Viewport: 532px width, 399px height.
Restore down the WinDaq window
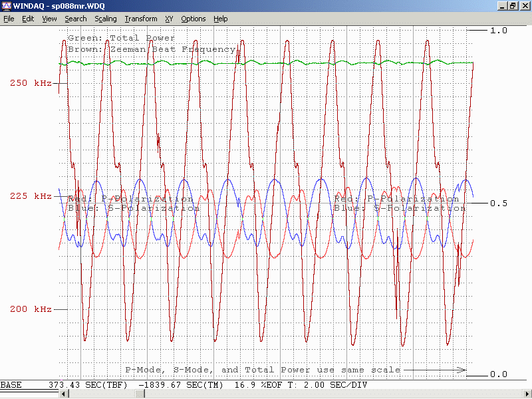click(x=513, y=6)
